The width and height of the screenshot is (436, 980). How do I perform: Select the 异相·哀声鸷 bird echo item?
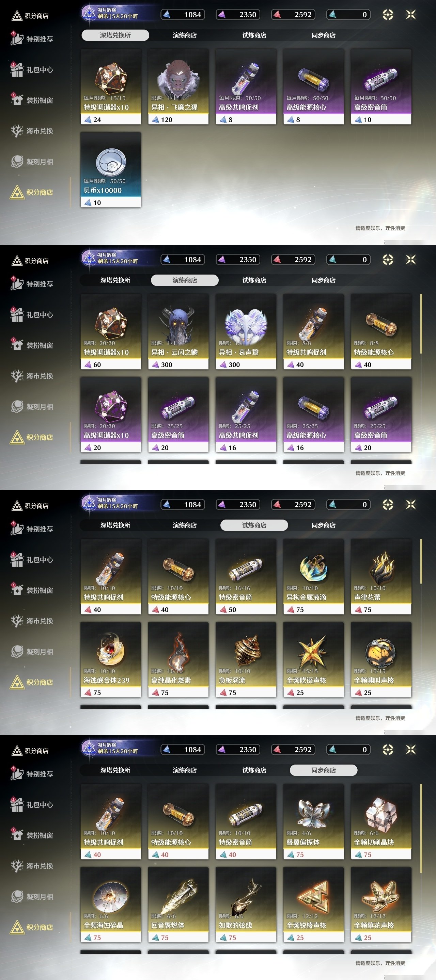click(246, 332)
